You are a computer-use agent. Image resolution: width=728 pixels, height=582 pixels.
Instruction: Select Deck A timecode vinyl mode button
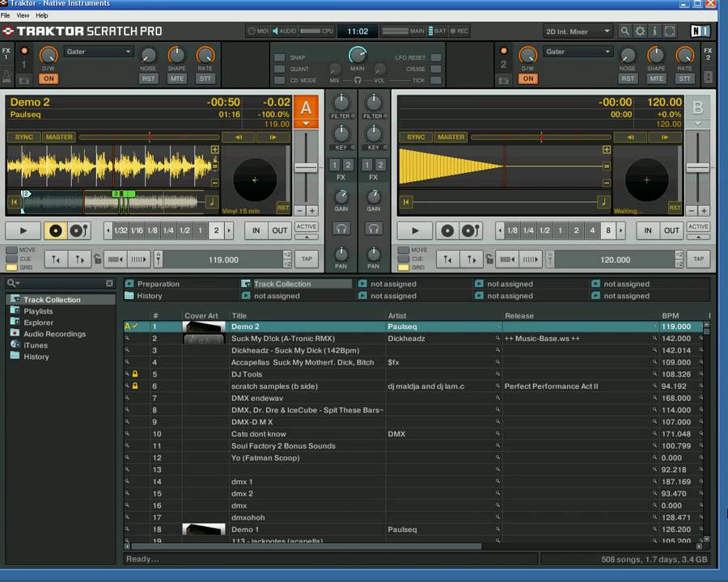(x=55, y=230)
